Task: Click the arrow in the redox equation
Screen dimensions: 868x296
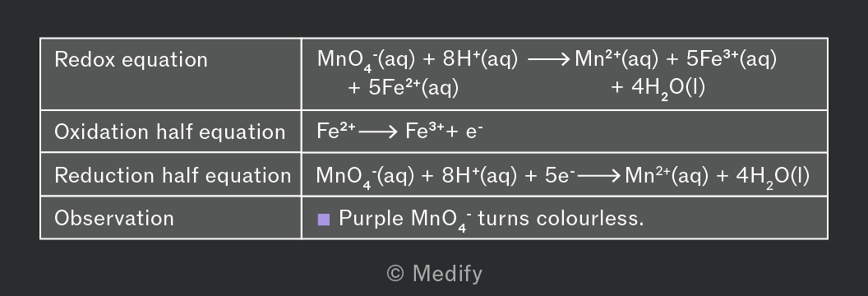Action: point(548,60)
